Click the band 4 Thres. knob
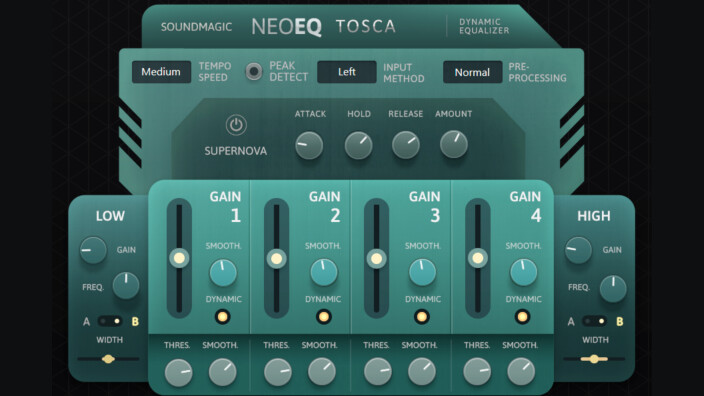 pos(477,372)
